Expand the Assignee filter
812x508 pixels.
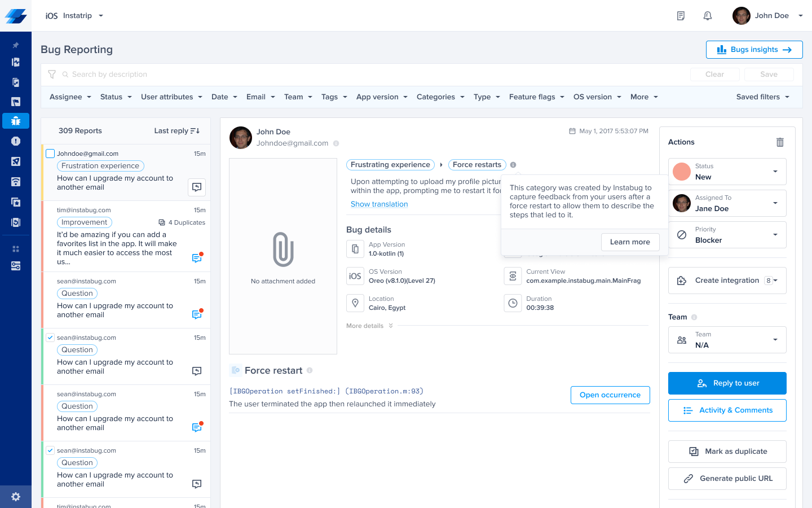coord(70,97)
